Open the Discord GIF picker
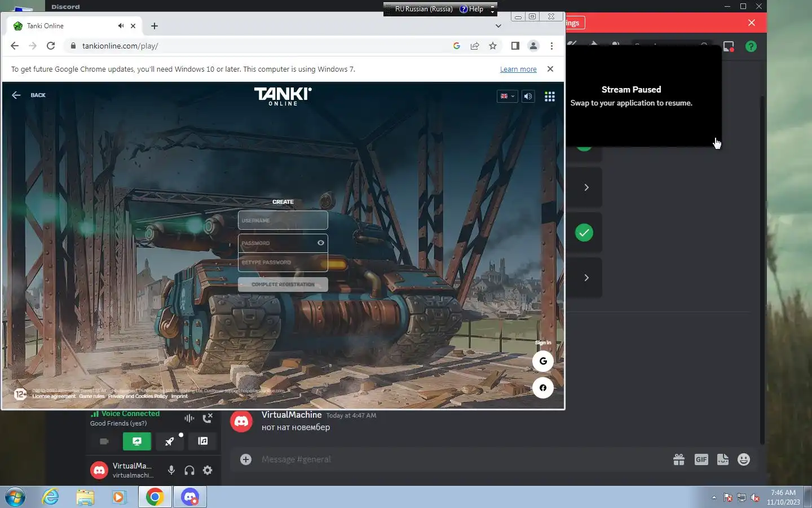 701,459
